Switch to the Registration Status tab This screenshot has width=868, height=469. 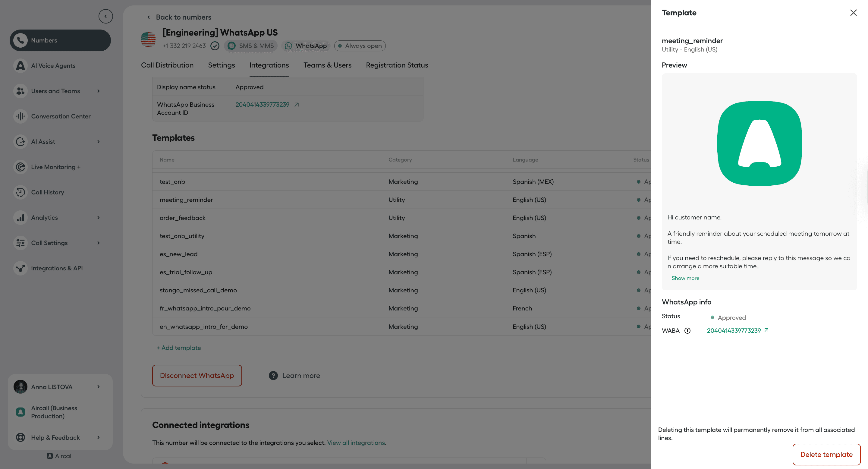[x=397, y=65]
